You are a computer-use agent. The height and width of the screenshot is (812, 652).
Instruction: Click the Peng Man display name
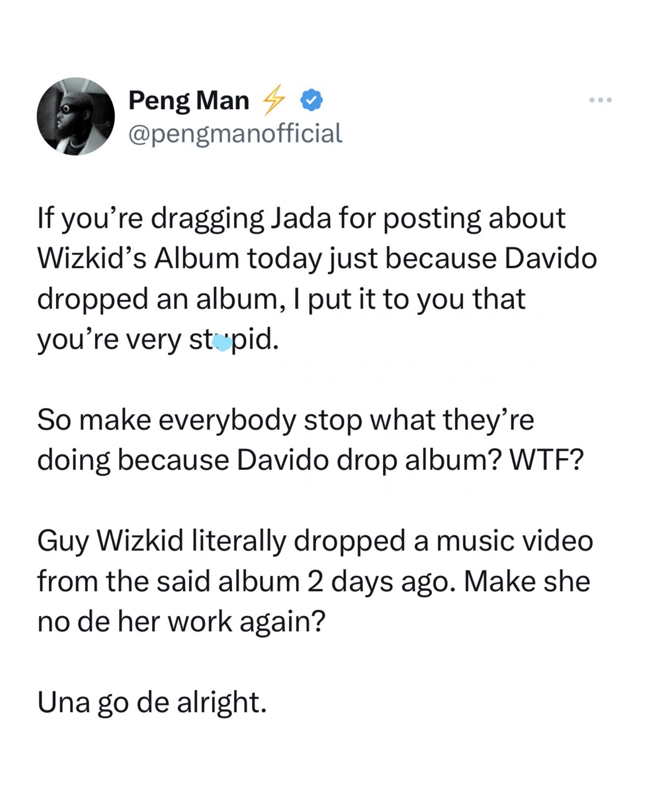(x=189, y=101)
